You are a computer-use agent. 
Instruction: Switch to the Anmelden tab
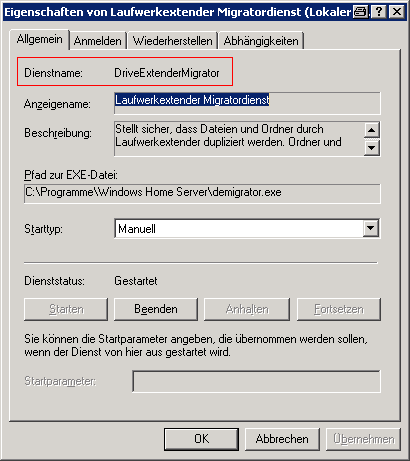click(x=98, y=41)
